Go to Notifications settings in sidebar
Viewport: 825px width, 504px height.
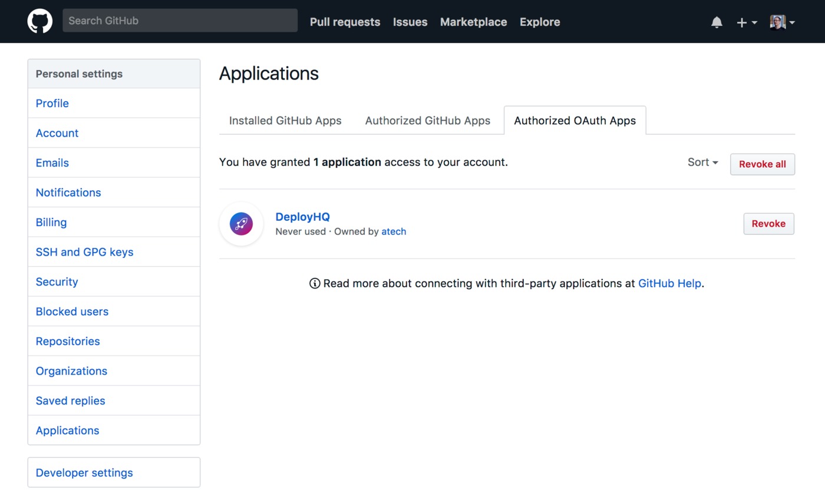[x=114, y=193]
